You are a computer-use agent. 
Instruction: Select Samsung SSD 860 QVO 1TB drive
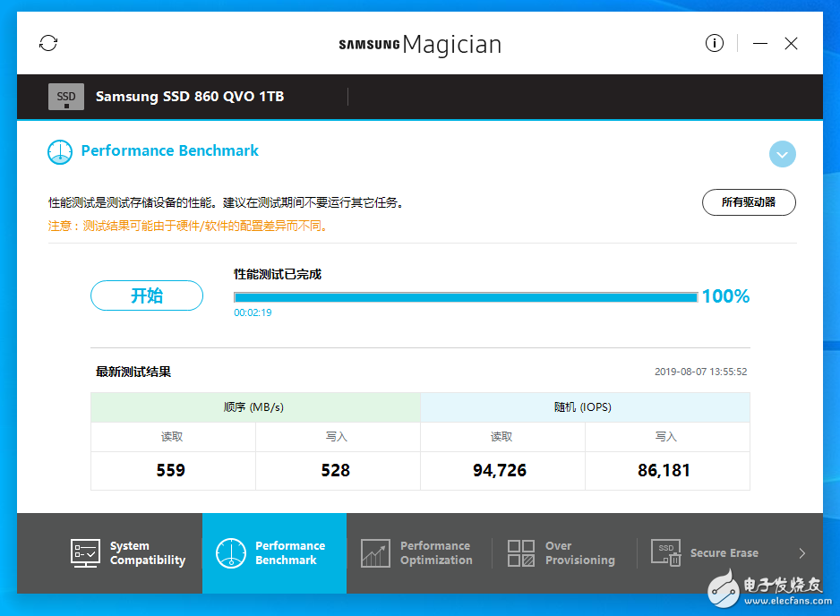[x=190, y=97]
